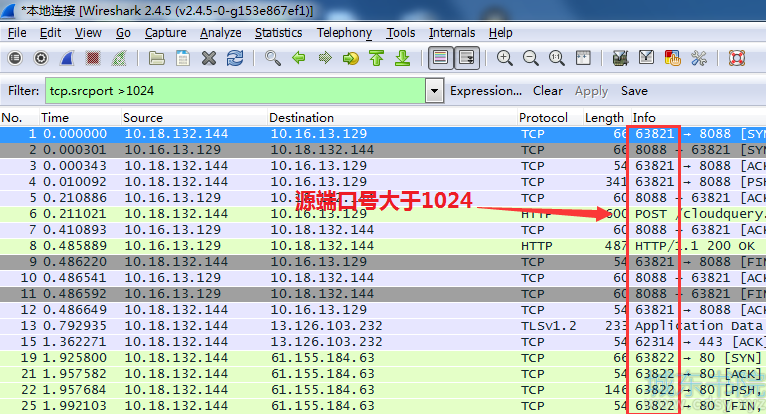Stop the running capture
This screenshot has height=414, width=766.
(93, 59)
